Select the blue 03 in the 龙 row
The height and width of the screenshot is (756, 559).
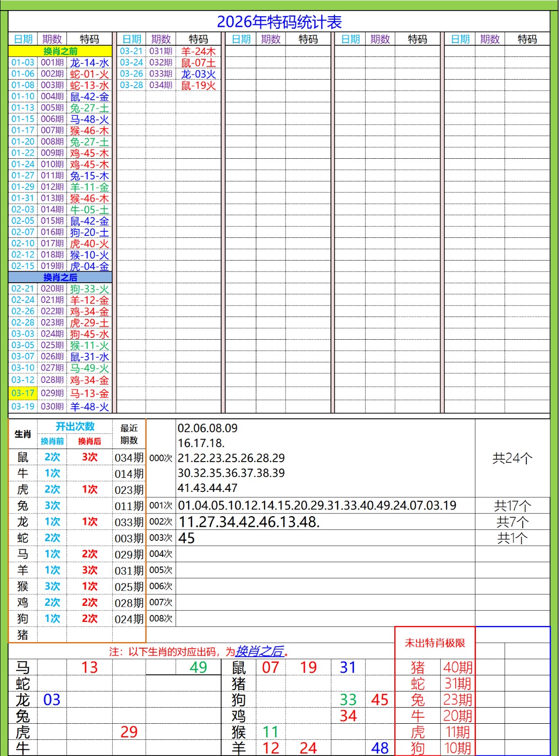pos(52,700)
